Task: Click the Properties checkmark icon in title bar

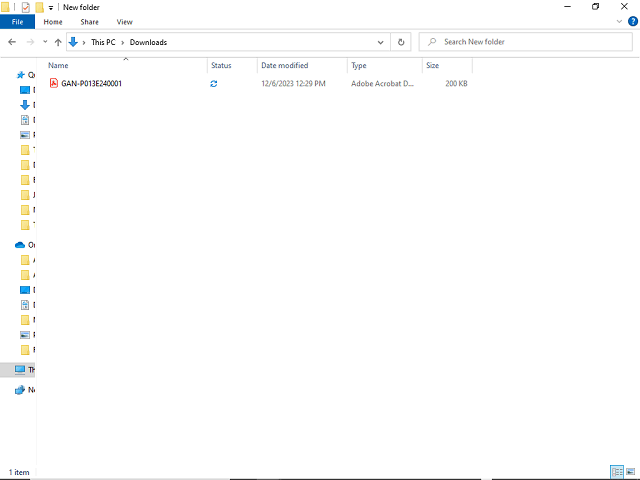Action: point(25,7)
